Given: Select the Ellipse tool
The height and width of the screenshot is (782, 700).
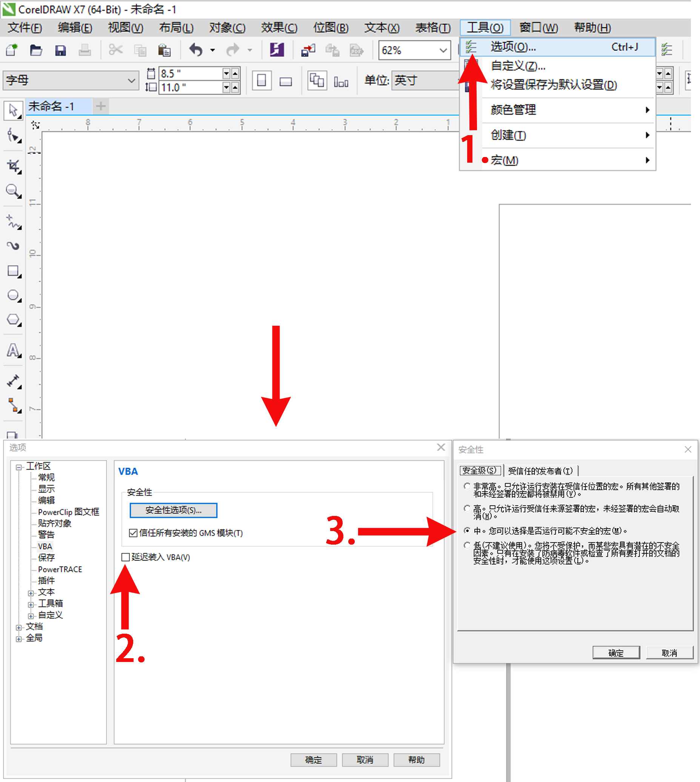Looking at the screenshot, I should tap(14, 296).
